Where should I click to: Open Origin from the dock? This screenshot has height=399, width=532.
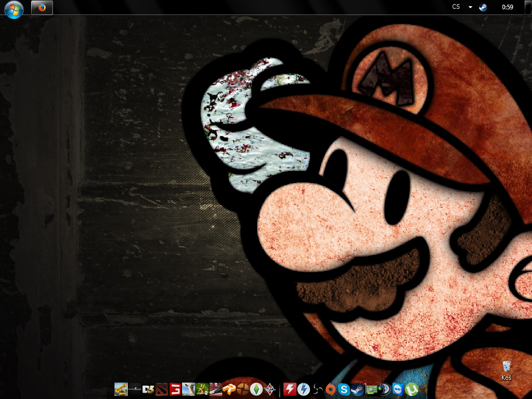click(331, 389)
